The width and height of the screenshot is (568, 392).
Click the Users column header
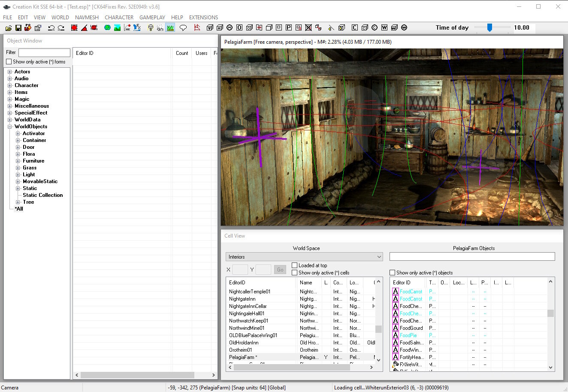coord(202,53)
